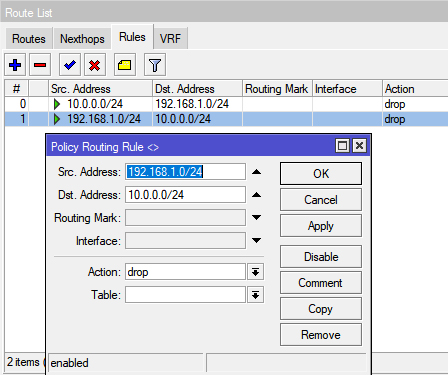Image resolution: width=448 pixels, height=375 pixels.
Task: Expand the Interface field arrow
Action: pos(256,240)
